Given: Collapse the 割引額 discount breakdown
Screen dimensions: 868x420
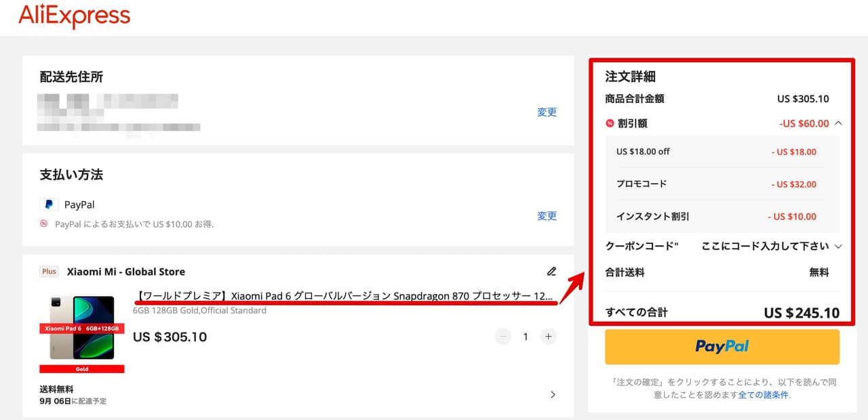Looking at the screenshot, I should point(838,123).
